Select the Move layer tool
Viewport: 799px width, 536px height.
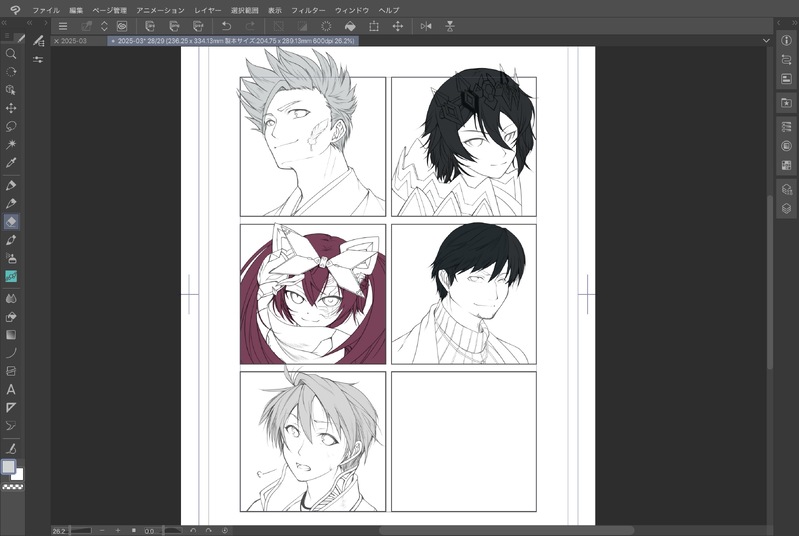coord(11,108)
